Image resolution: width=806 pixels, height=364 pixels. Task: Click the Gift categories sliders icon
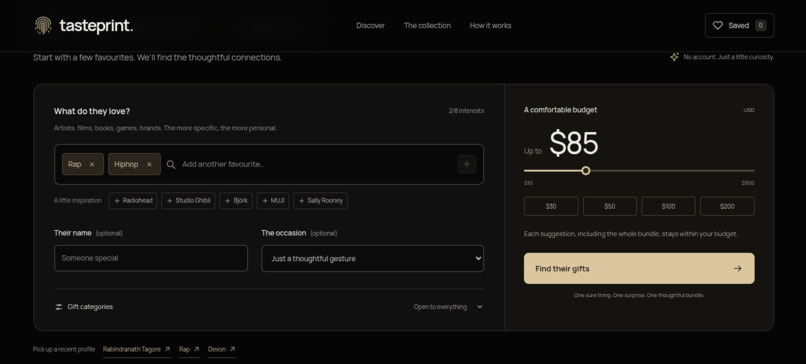(59, 307)
